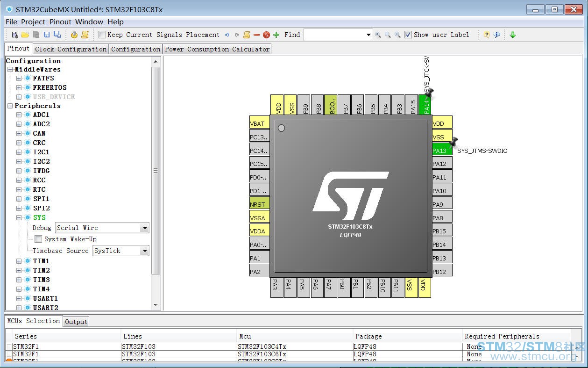Uncheck the Show user Label checkbox
The width and height of the screenshot is (588, 368).
408,35
